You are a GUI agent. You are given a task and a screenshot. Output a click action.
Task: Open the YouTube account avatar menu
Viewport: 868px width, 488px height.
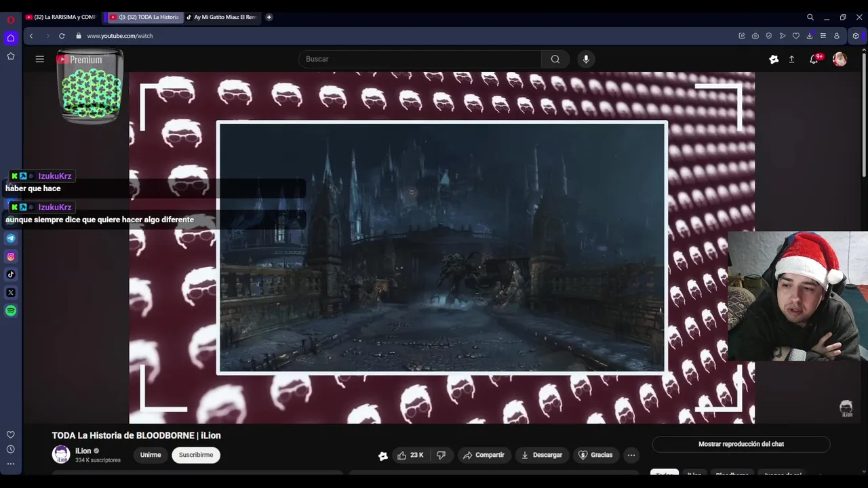[x=840, y=59]
